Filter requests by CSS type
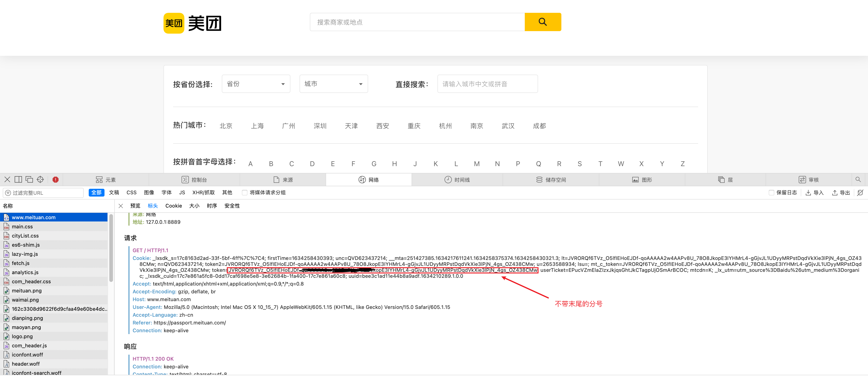This screenshot has width=868, height=378. 131,192
